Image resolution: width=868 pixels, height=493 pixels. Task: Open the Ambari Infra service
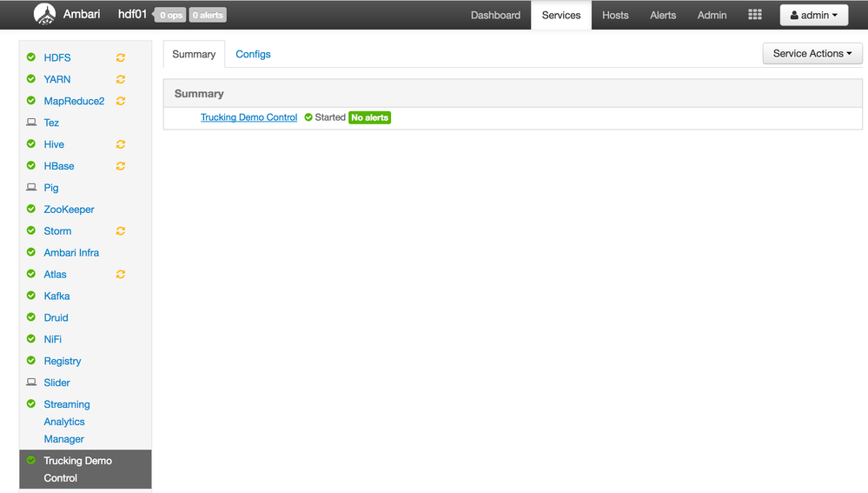pyautogui.click(x=71, y=253)
